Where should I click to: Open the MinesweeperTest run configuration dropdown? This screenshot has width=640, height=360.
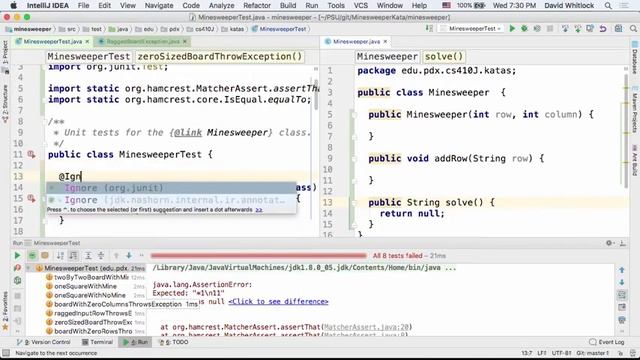471,29
